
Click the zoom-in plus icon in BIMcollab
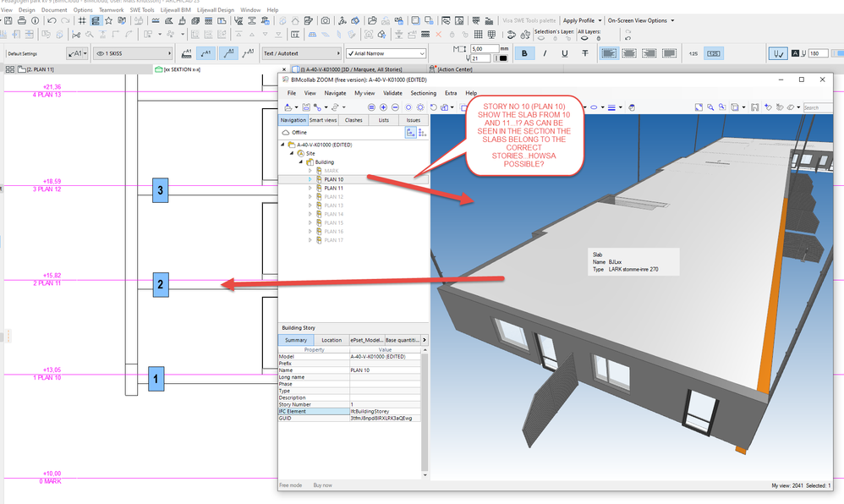(383, 107)
